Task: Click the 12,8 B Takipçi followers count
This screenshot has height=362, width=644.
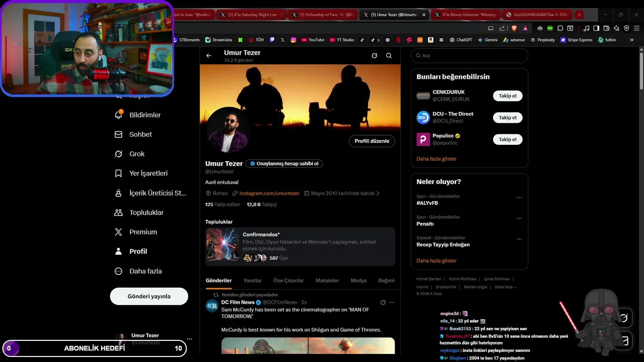Action: [x=262, y=205]
